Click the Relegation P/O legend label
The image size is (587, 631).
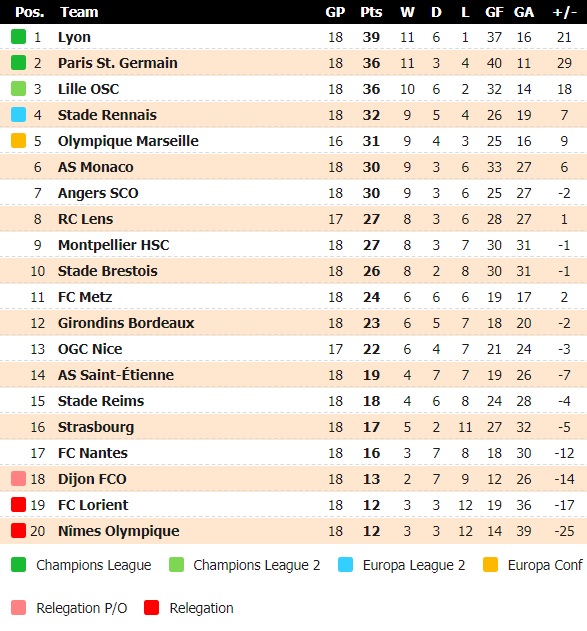82,608
